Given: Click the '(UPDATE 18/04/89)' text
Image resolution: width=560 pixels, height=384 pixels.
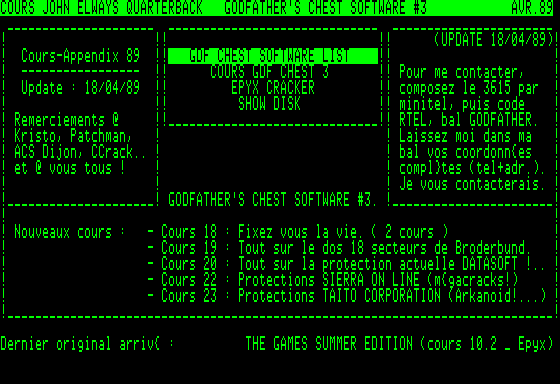Looking at the screenshot, I should [x=493, y=40].
